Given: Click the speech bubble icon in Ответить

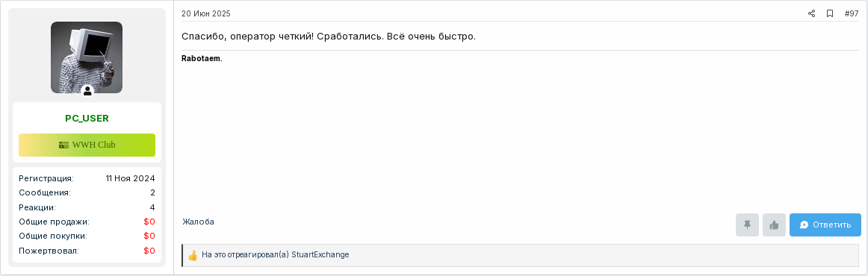Looking at the screenshot, I should tap(805, 225).
